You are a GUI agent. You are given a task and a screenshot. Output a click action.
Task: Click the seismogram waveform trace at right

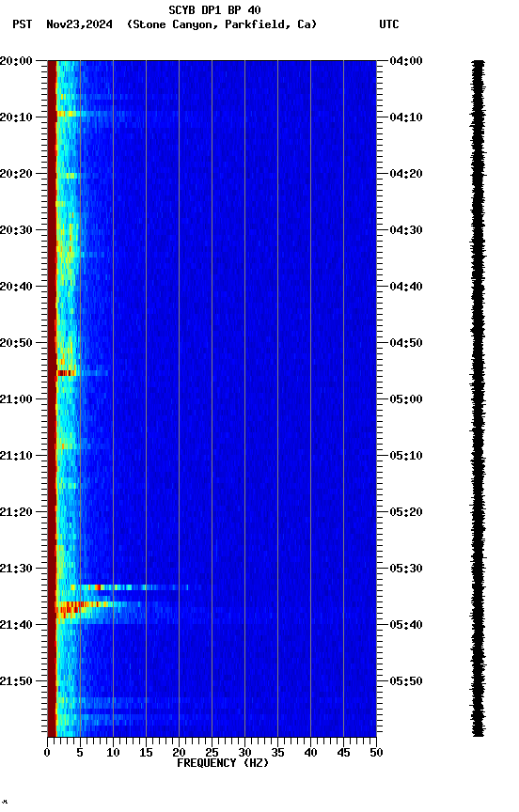coord(478,398)
